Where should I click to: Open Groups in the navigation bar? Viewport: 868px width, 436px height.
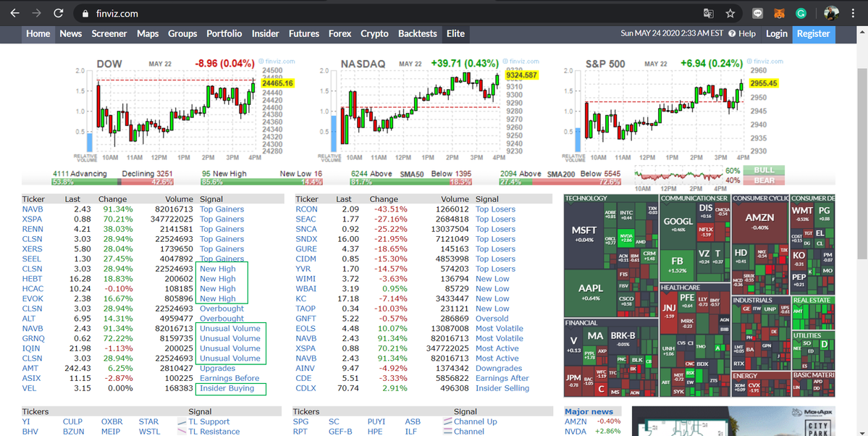[x=182, y=34]
